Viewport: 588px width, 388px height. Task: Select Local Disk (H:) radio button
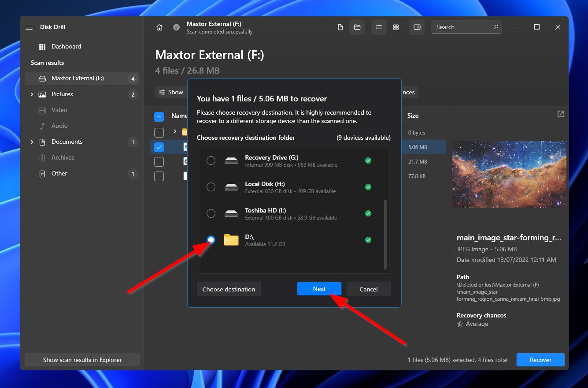(x=211, y=187)
